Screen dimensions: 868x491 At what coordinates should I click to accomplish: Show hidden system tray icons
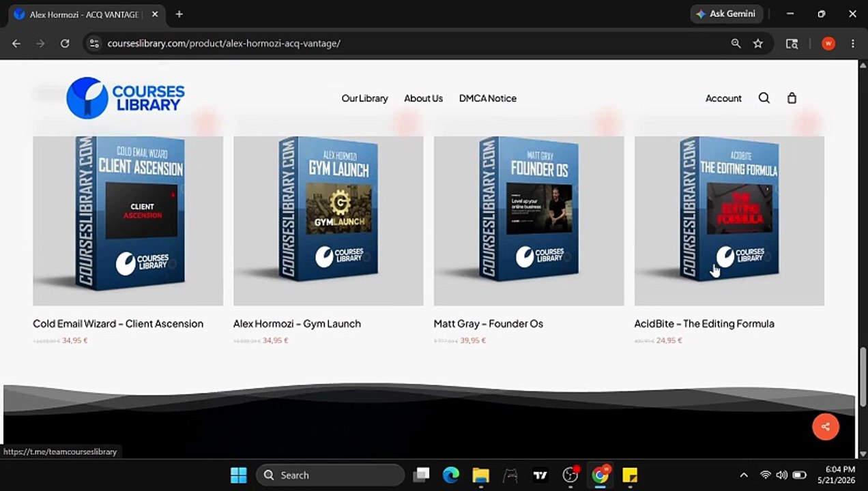click(744, 475)
